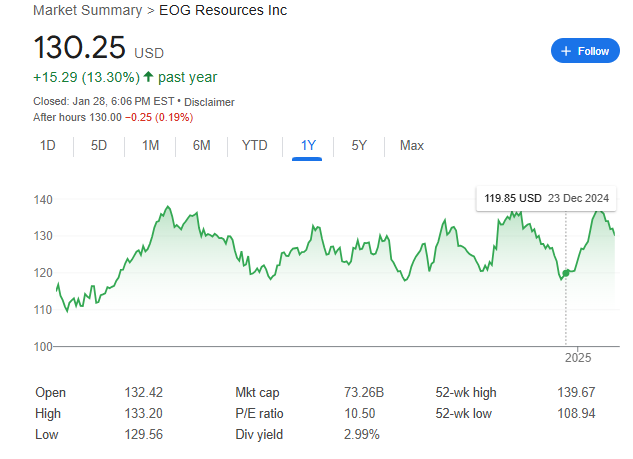Screen dimensions: 633x459
Task: Click the Mkt cap value 73.26B
Action: pos(364,392)
